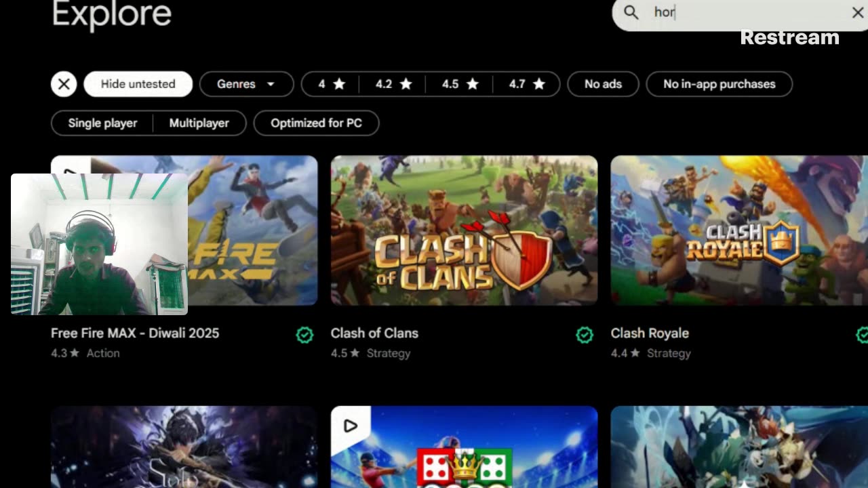Filter by 4 star rating

click(332, 84)
